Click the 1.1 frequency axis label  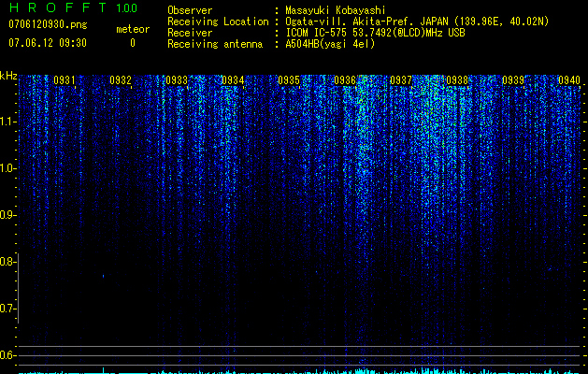tap(7, 122)
